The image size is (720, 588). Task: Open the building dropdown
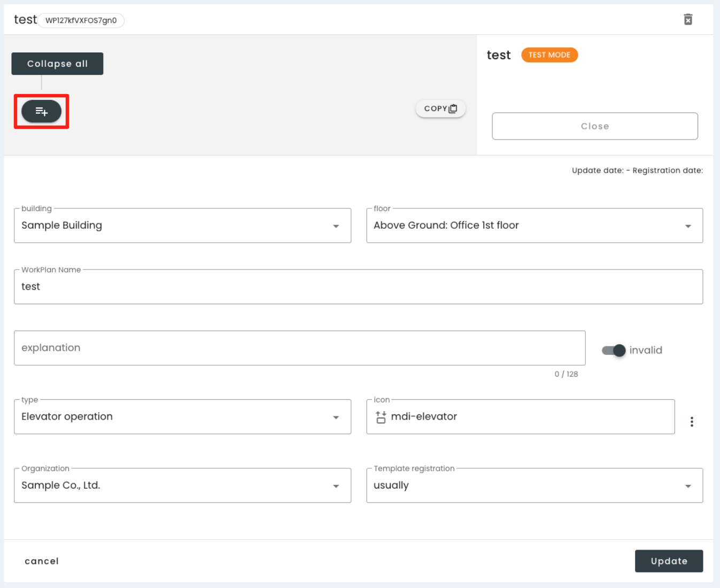point(182,226)
